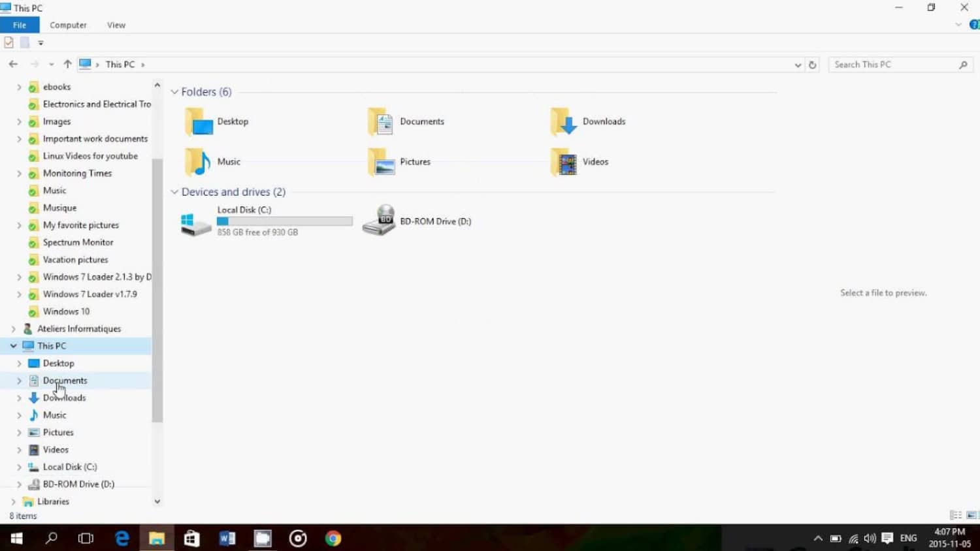Launch Microsoft Edge from the taskbar
This screenshot has height=551, width=980.
pos(122,539)
